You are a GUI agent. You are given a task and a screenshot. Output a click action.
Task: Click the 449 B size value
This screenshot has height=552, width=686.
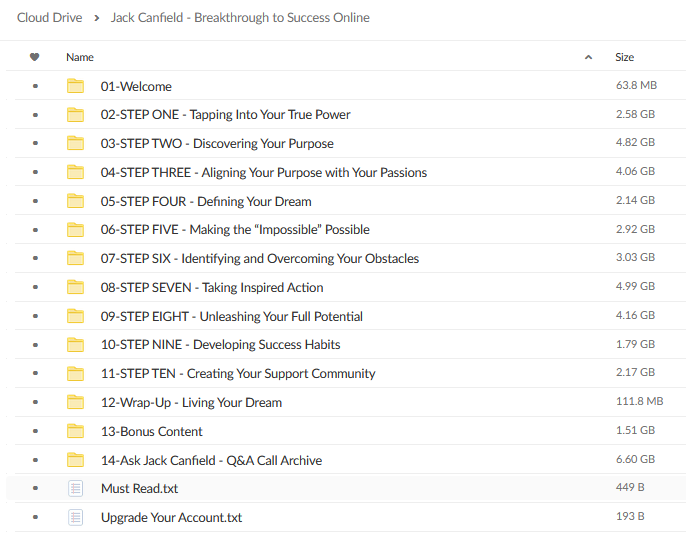coord(630,487)
